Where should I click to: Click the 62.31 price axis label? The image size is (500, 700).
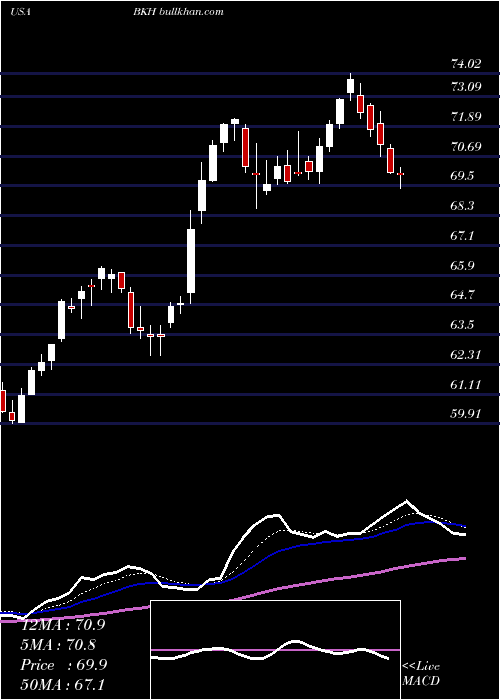[x=466, y=355]
